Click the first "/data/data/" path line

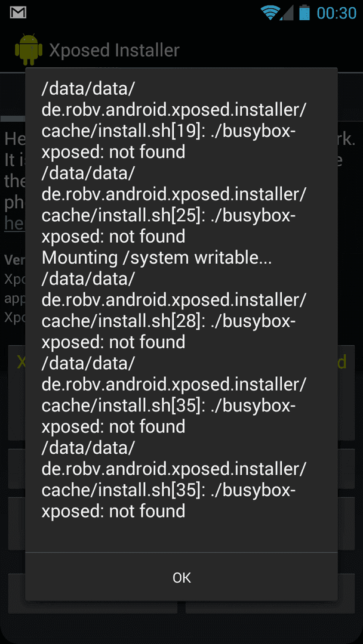click(88, 89)
